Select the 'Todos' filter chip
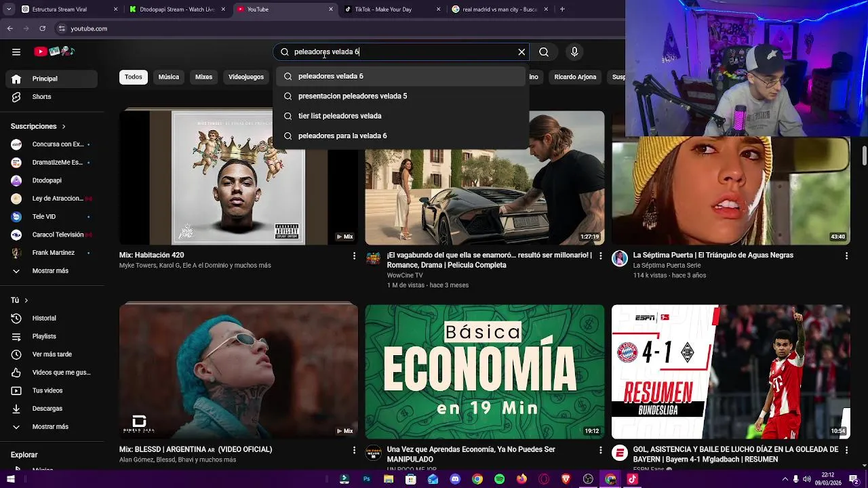Image resolution: width=868 pixels, height=488 pixels. [134, 77]
